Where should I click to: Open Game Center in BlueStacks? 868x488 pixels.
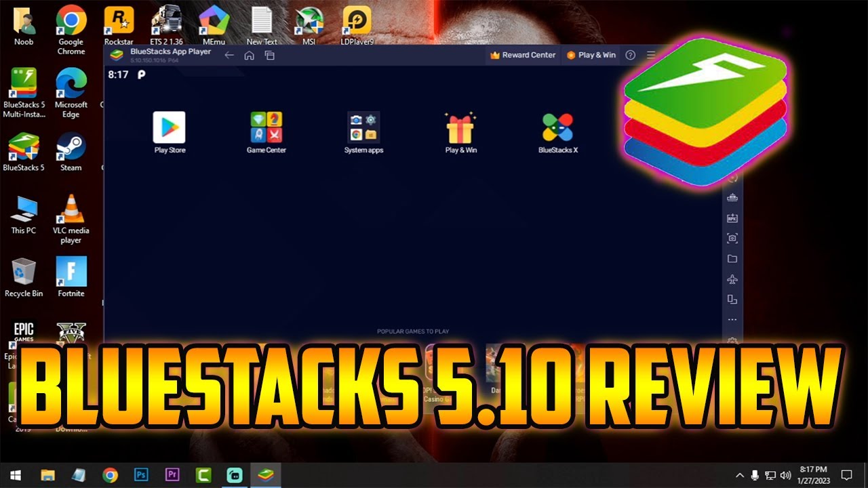point(266,133)
